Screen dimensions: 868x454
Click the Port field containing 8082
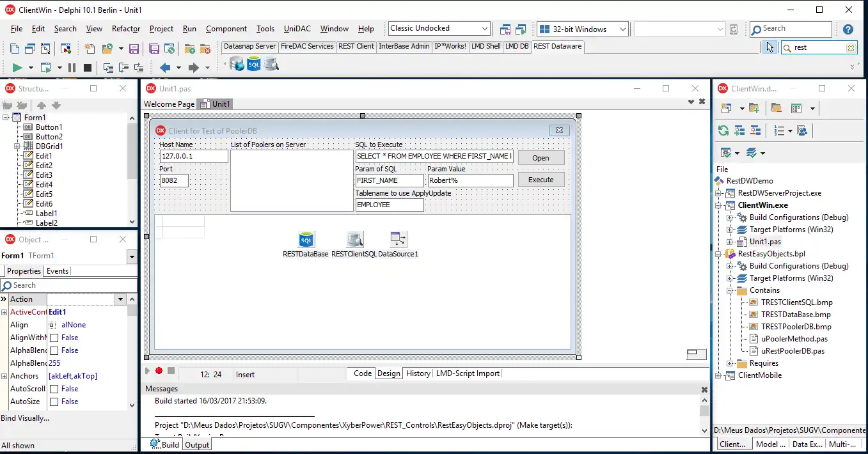[x=174, y=180]
